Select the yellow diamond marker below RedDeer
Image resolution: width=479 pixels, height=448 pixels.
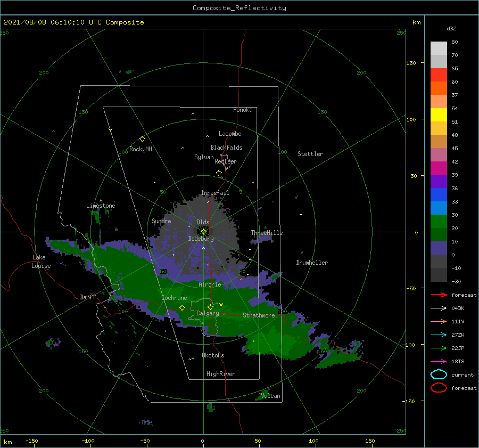[219, 173]
